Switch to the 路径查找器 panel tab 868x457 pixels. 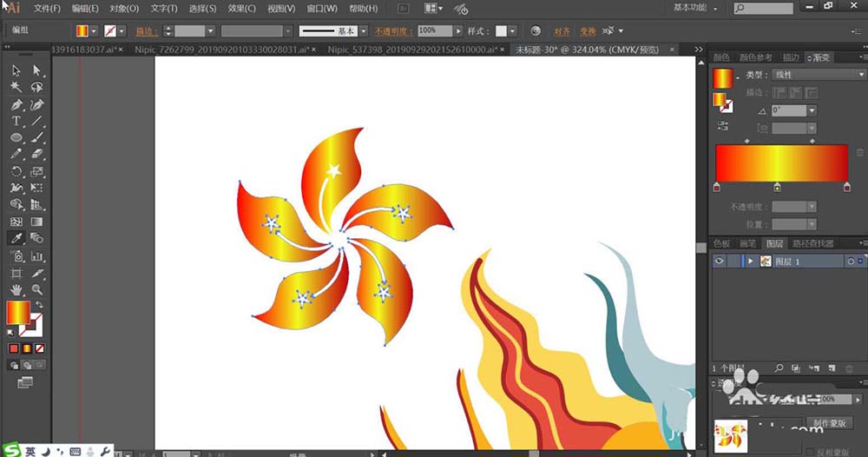[x=812, y=243]
